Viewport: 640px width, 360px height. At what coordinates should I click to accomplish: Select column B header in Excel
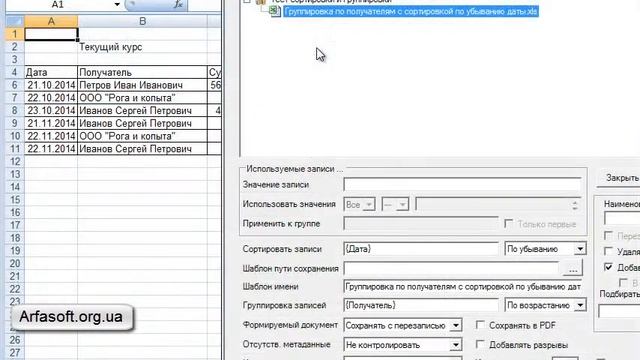pos(142,21)
